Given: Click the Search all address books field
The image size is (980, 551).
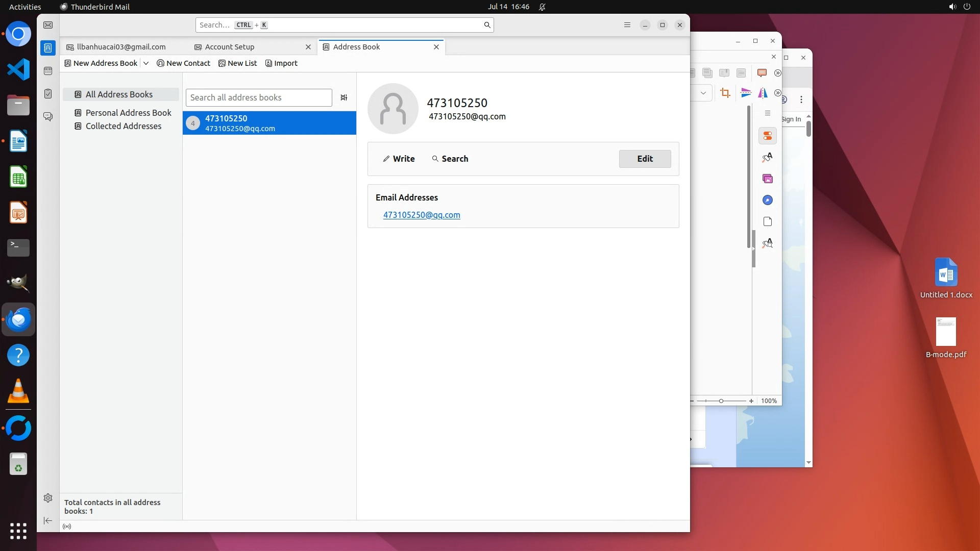Looking at the screenshot, I should (x=259, y=97).
